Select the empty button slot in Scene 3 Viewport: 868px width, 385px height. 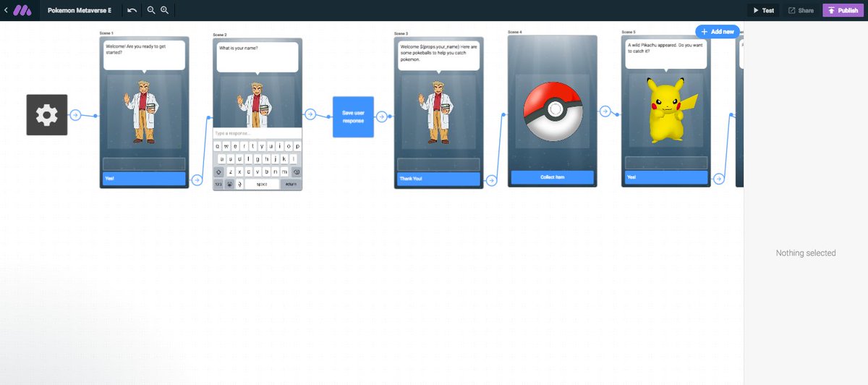[x=438, y=164]
